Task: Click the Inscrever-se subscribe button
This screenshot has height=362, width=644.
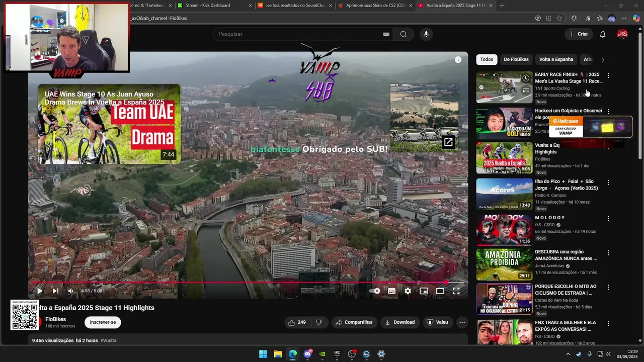Action: [103, 322]
